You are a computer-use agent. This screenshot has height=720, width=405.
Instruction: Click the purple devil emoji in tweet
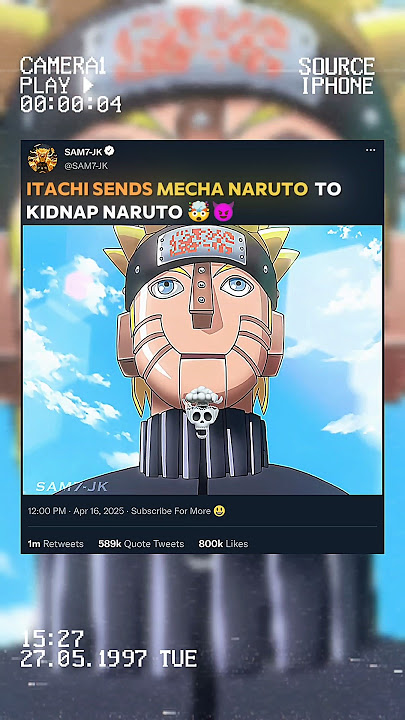click(223, 211)
